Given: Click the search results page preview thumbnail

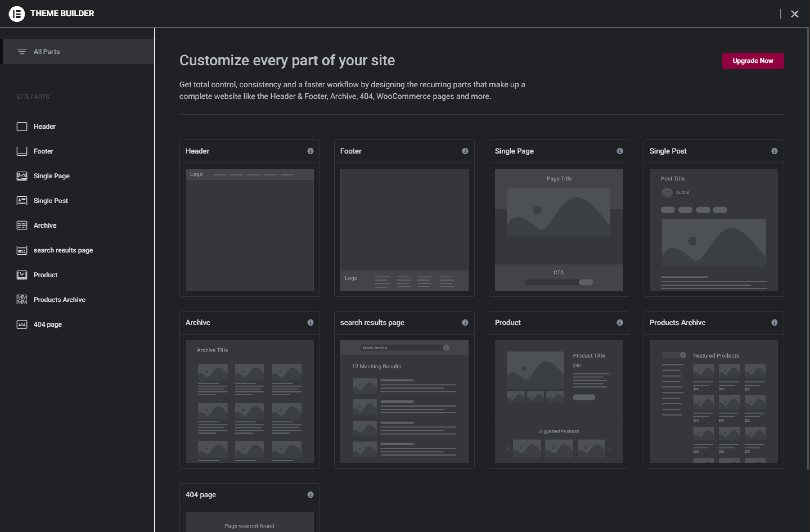Looking at the screenshot, I should point(404,401).
